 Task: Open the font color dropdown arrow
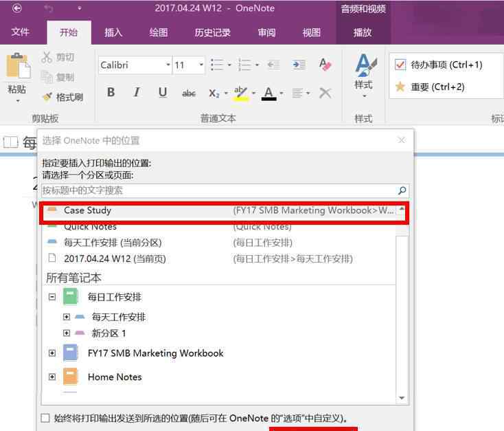click(282, 93)
